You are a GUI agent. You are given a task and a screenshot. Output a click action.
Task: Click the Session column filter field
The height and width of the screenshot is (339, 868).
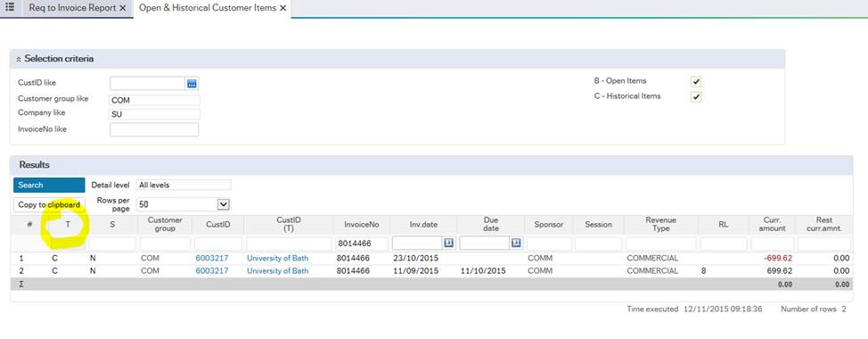point(598,244)
